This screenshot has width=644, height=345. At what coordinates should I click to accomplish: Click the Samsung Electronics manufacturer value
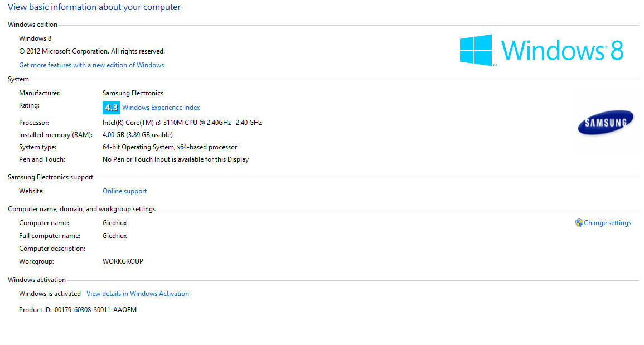pyautogui.click(x=133, y=93)
